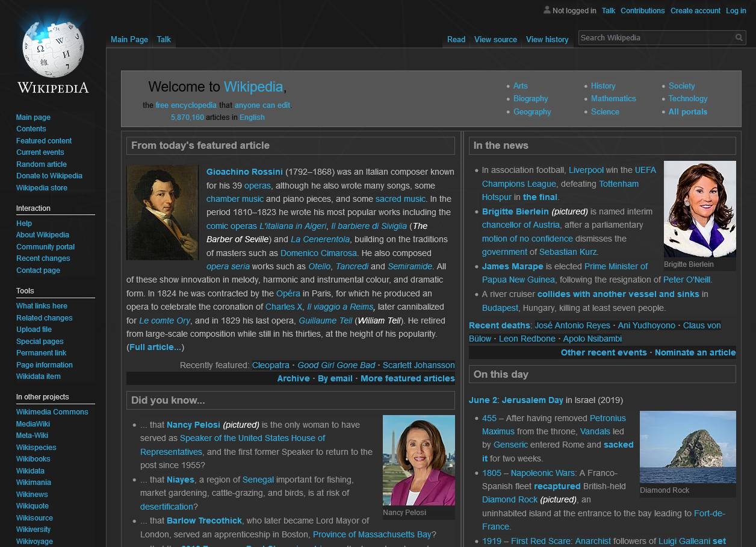Click the Log in link

pos(736,10)
